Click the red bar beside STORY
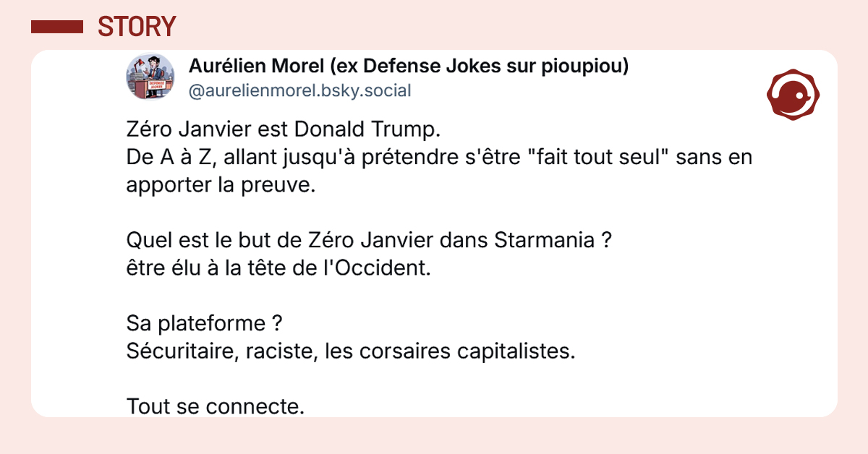 (x=57, y=27)
